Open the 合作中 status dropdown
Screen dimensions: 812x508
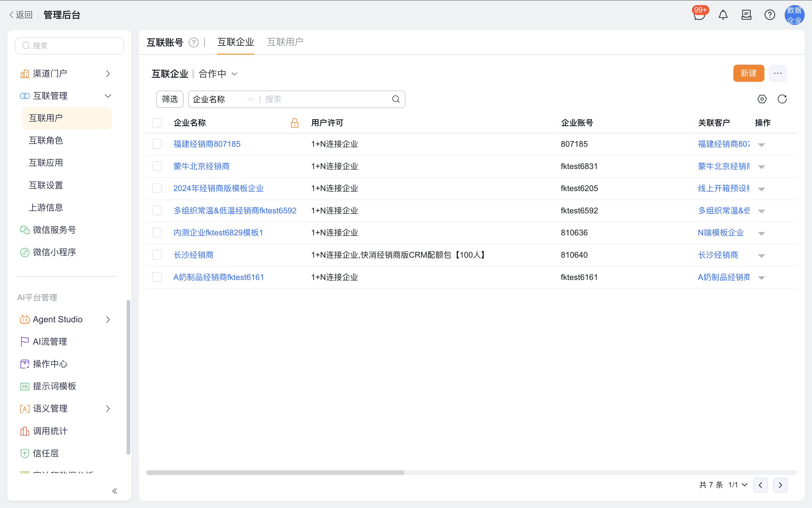(x=218, y=74)
